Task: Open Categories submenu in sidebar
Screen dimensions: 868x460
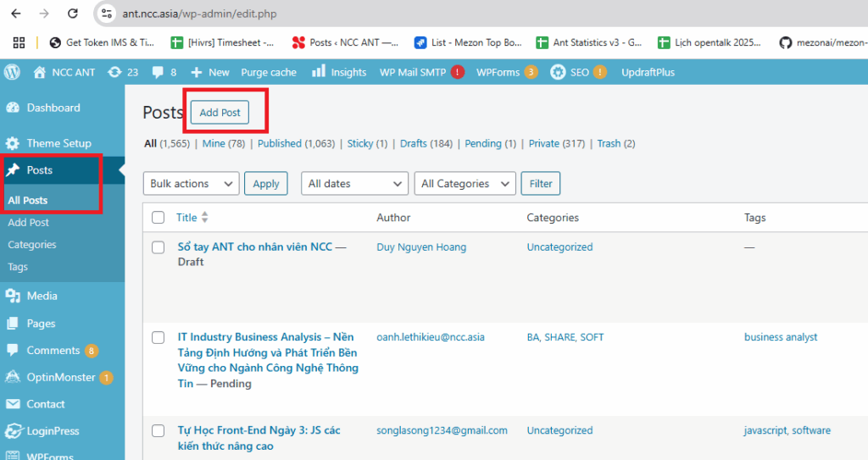Action: [x=32, y=245]
